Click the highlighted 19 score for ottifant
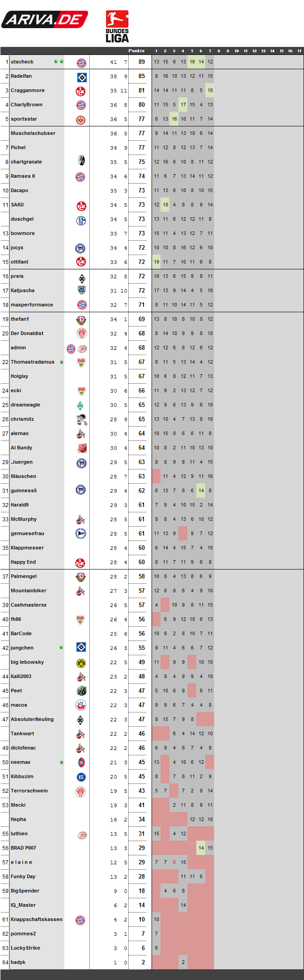Viewport: 304px width, 980px height. click(x=156, y=262)
